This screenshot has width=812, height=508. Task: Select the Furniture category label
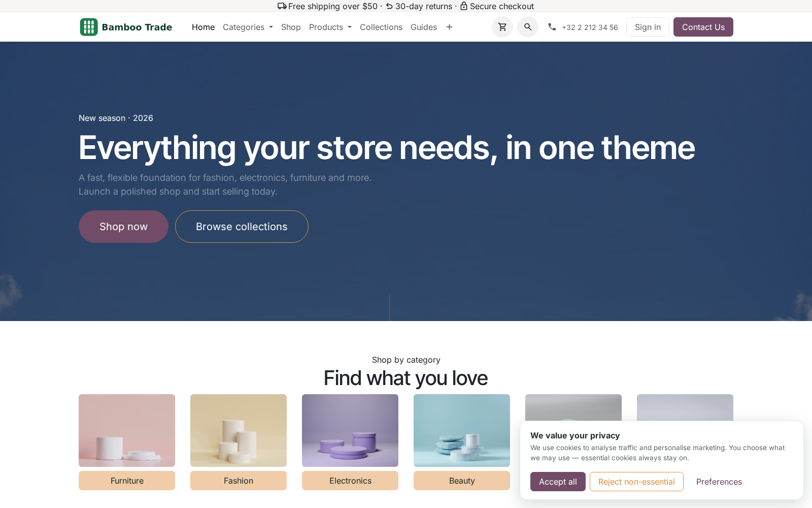tap(127, 481)
